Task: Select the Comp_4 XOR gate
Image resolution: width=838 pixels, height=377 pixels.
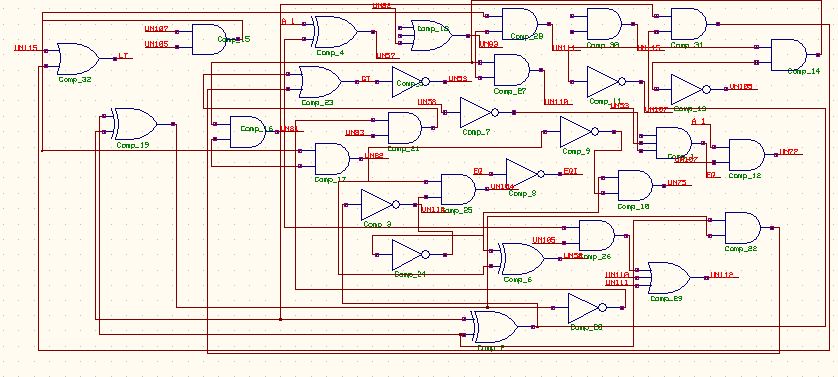Action: [x=335, y=32]
